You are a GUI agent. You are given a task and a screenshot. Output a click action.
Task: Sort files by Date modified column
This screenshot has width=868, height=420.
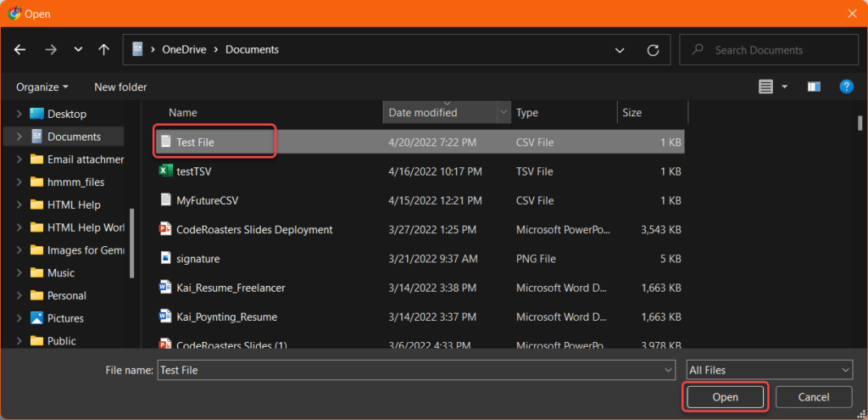424,112
